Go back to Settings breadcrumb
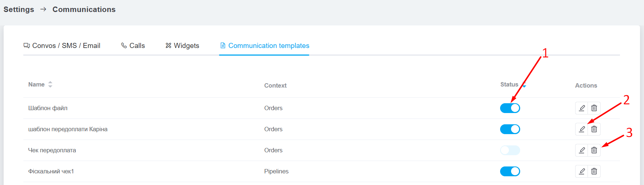 click(19, 9)
